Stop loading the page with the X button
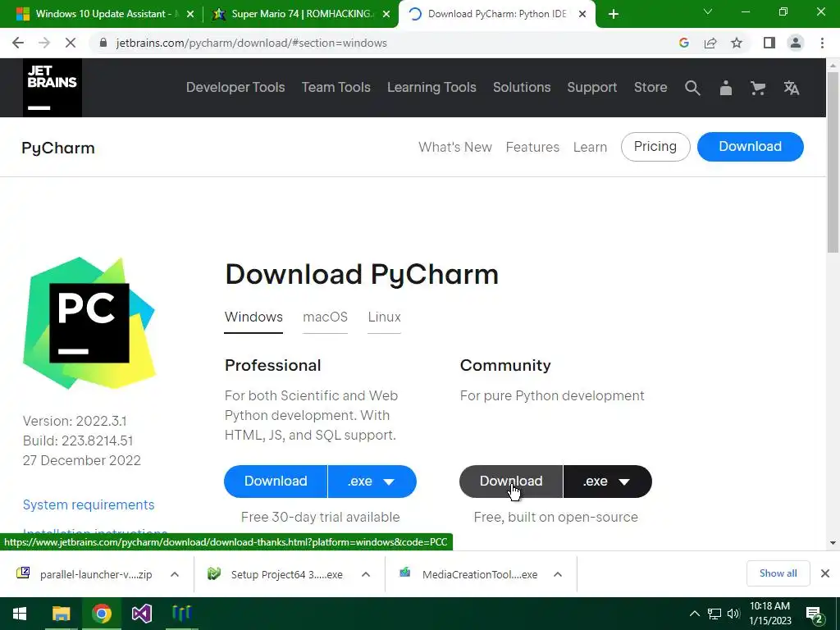The height and width of the screenshot is (630, 840). pos(71,43)
